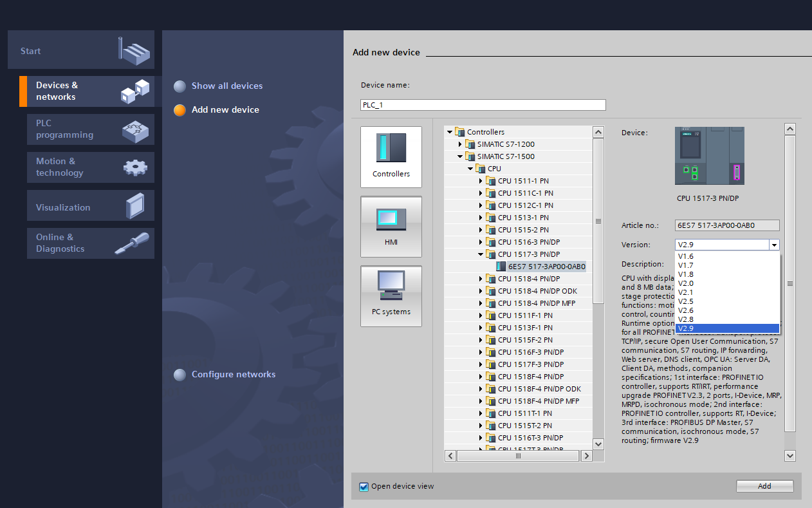Image resolution: width=812 pixels, height=508 pixels.
Task: Choose version V2.0 from the list
Action: pos(727,283)
